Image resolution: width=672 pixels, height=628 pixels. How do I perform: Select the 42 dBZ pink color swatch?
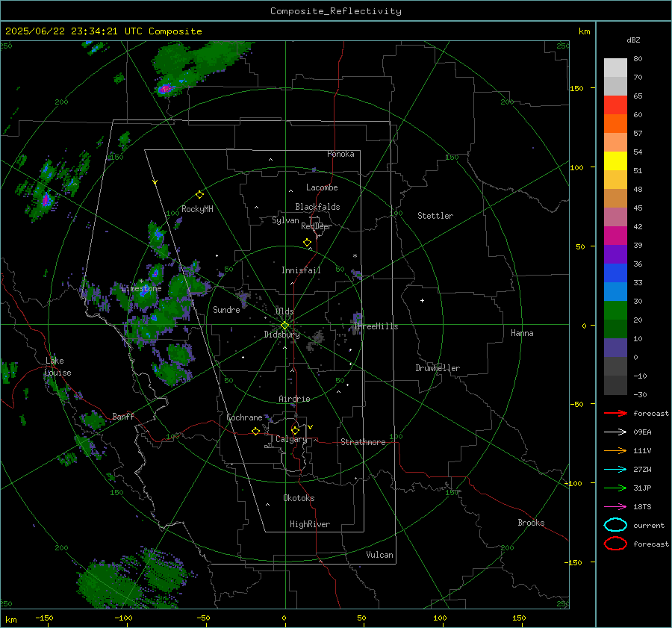coord(615,217)
